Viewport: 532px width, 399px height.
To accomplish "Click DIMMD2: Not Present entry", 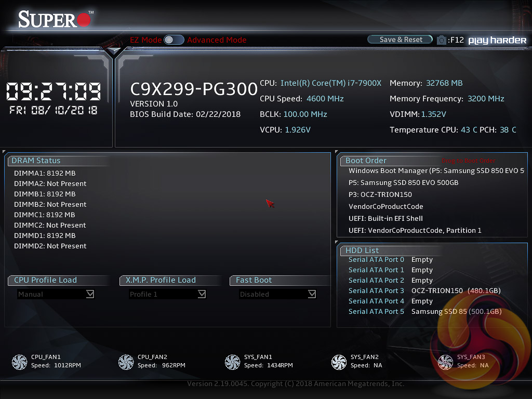I will coord(50,246).
